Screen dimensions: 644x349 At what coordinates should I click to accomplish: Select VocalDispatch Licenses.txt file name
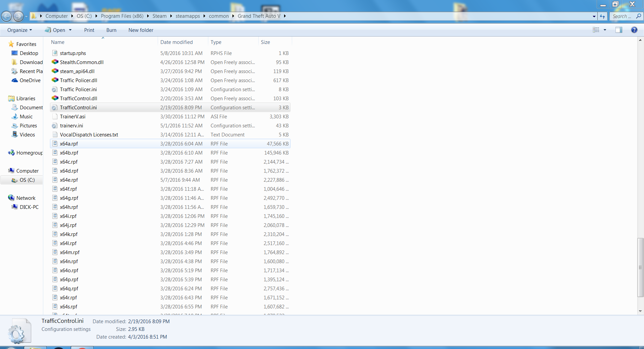pos(89,134)
